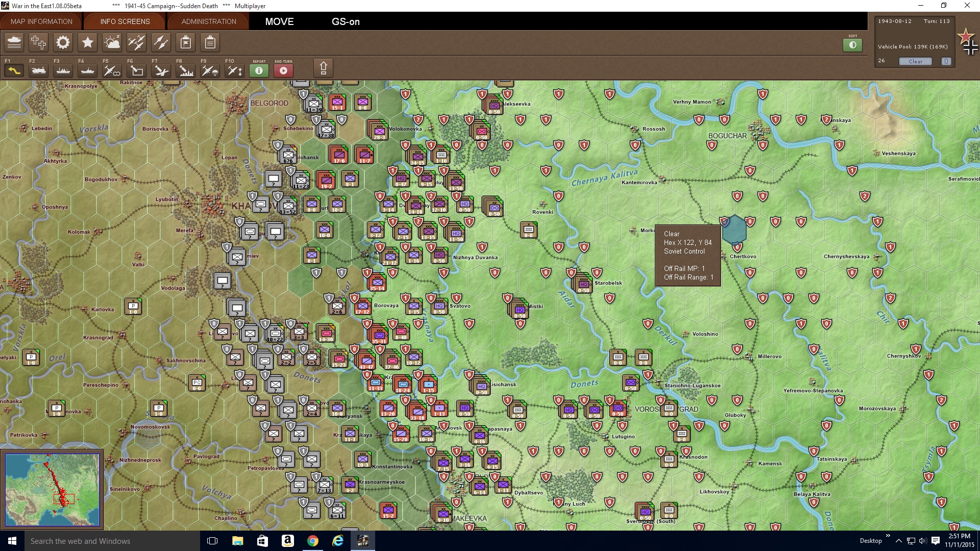The width and height of the screenshot is (980, 551).
Task: Select F2 rail locomotive mode
Action: coord(39,70)
